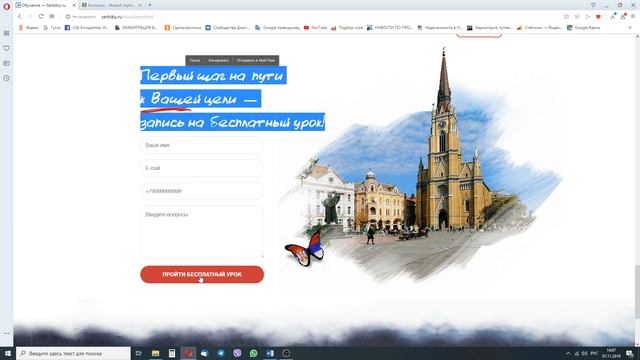Open the Windows Start menu
This screenshot has width=640, height=360.
click(7, 353)
